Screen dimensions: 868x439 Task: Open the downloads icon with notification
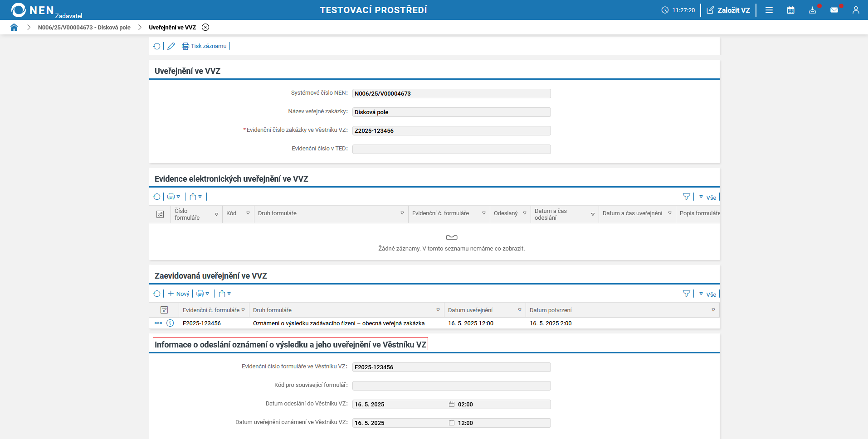coord(812,10)
